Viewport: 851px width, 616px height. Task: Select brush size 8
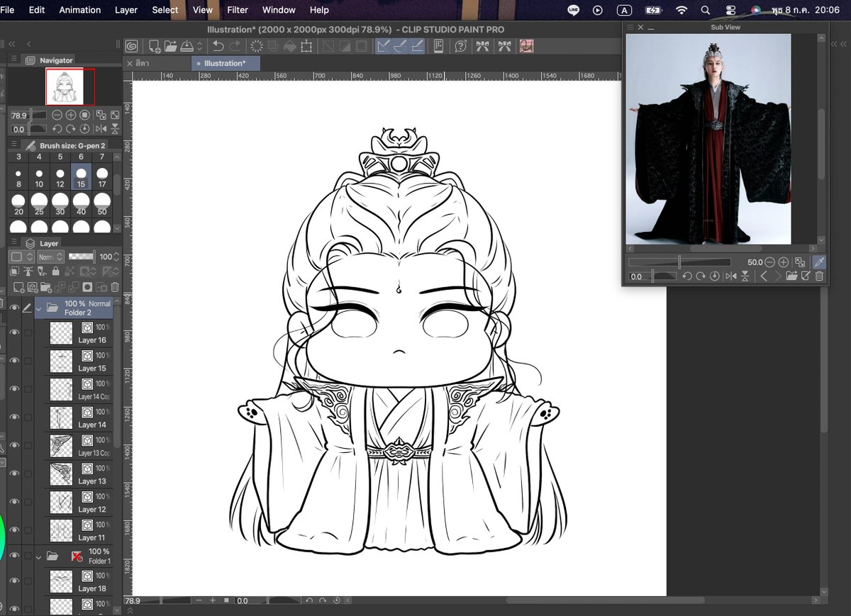pos(18,177)
